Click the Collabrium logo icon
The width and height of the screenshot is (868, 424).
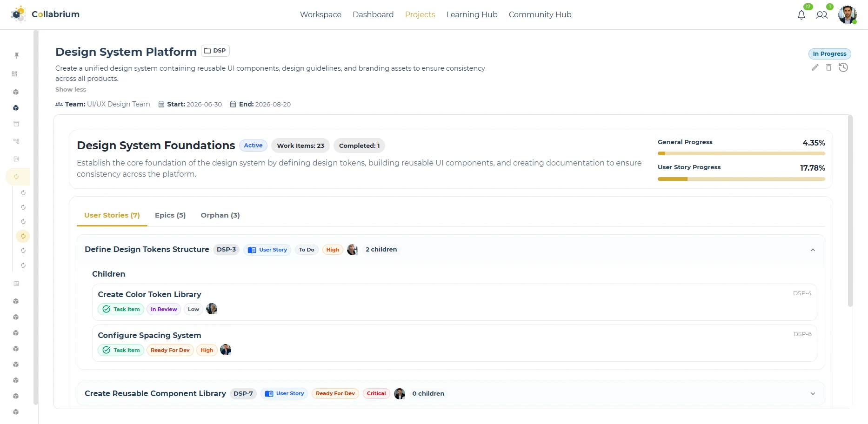coord(19,14)
